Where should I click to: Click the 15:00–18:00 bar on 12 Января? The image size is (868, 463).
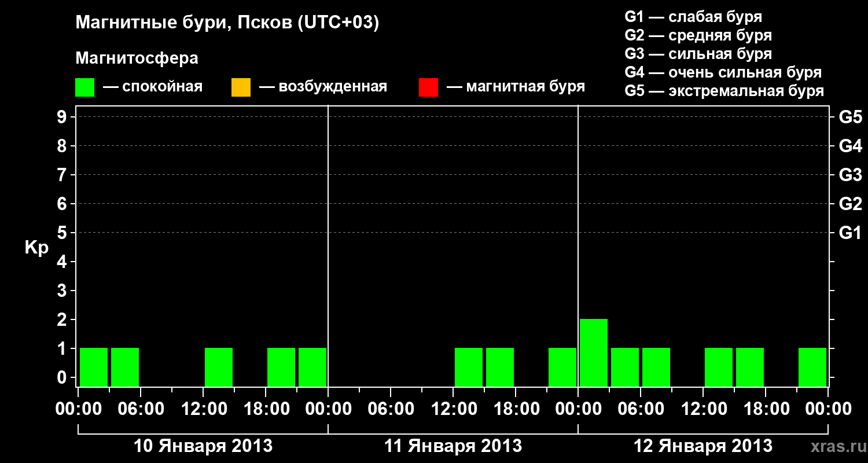pyautogui.click(x=750, y=367)
